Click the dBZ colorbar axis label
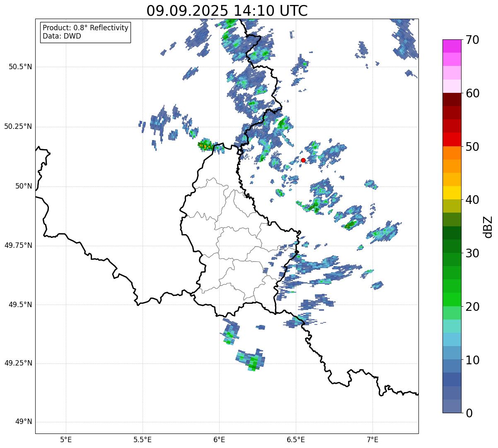The image size is (498, 448). click(488, 226)
